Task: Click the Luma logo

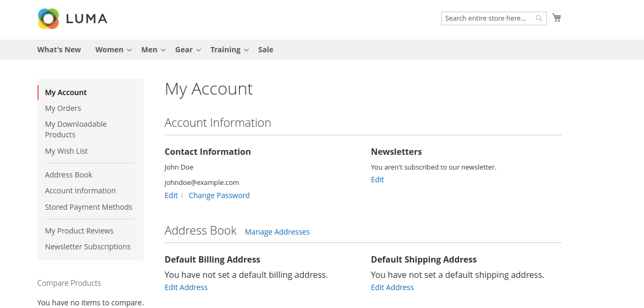Action: tap(72, 18)
